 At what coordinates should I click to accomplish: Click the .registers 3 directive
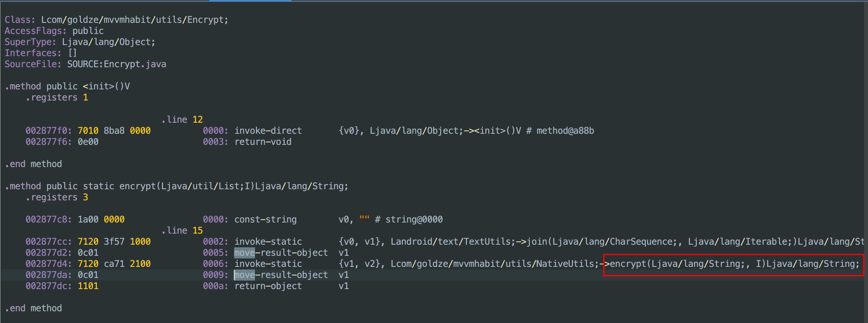tap(57, 198)
